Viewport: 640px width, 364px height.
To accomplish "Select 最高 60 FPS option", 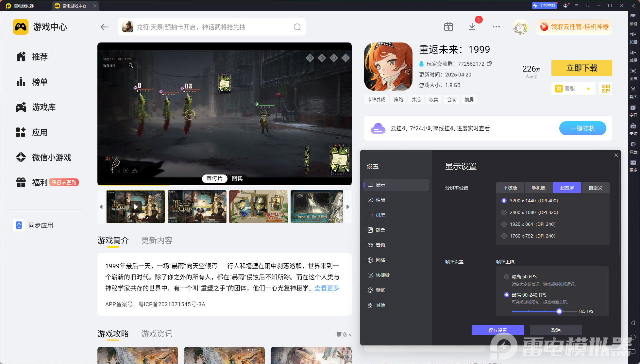I will [x=507, y=277].
